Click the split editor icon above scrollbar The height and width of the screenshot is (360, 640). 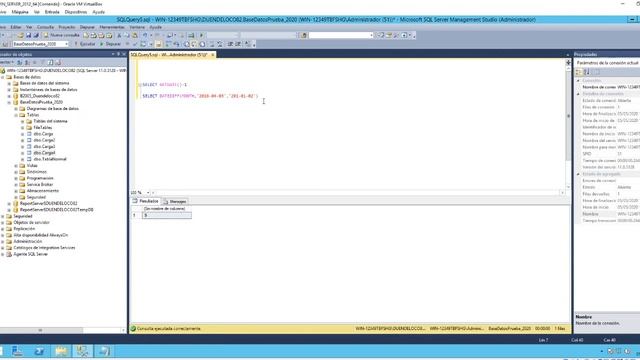[x=568, y=62]
